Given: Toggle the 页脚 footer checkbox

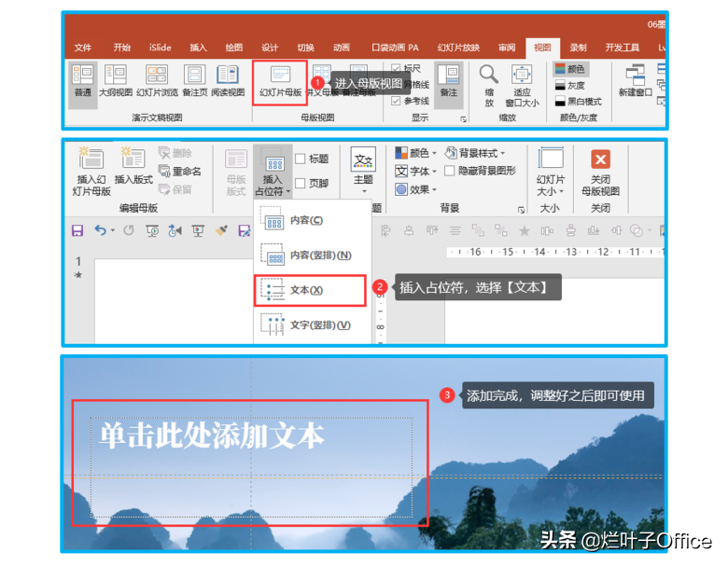Looking at the screenshot, I should pyautogui.click(x=301, y=184).
